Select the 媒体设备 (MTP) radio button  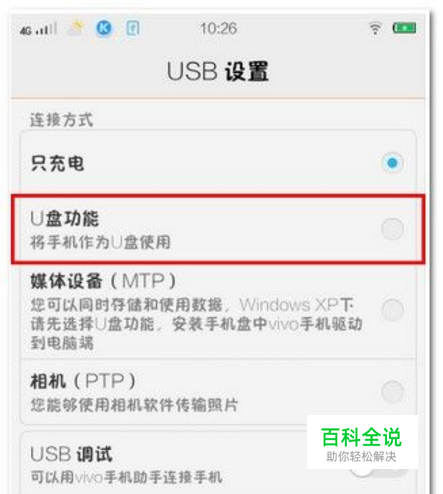(x=393, y=310)
